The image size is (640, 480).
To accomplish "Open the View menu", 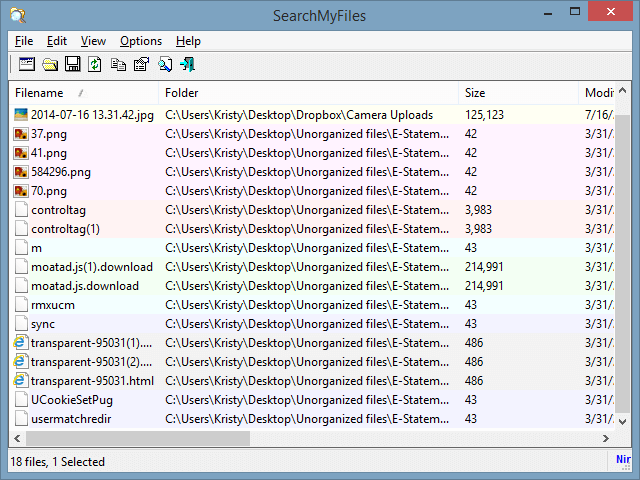I will click(x=93, y=41).
